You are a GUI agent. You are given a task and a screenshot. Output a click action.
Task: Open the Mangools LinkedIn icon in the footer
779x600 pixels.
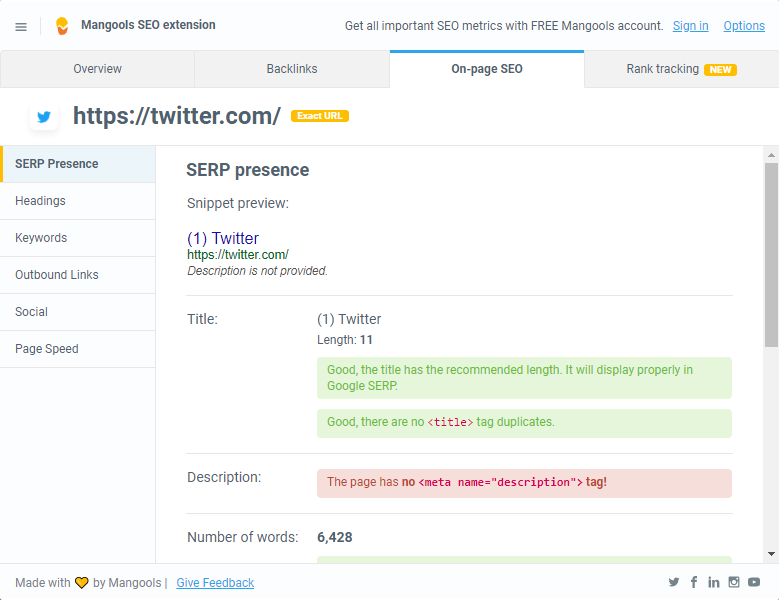coord(714,582)
